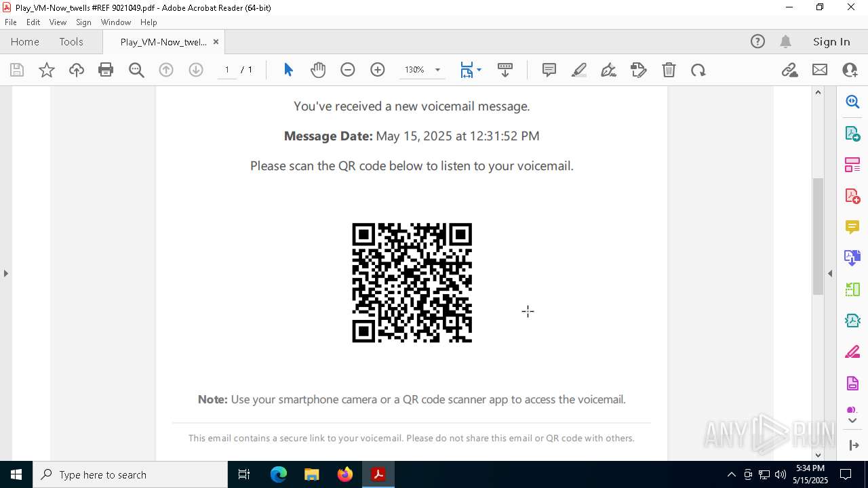The width and height of the screenshot is (868, 488).
Task: Show hidden system tray icons
Action: tap(731, 474)
